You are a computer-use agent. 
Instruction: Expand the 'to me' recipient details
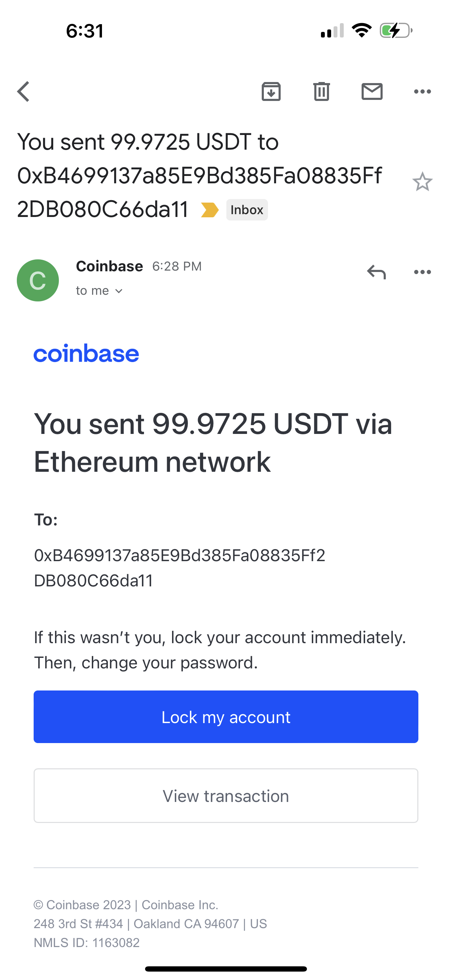[99, 291]
